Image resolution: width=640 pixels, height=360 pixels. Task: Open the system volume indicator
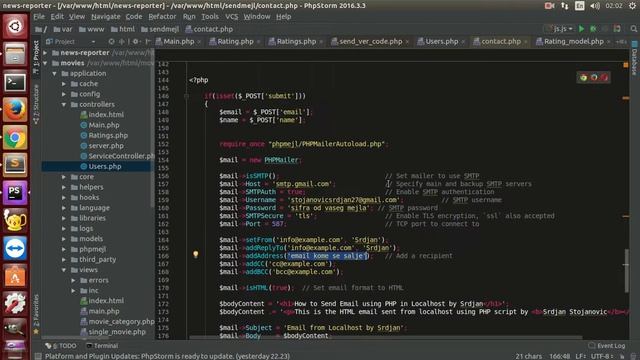(595, 6)
